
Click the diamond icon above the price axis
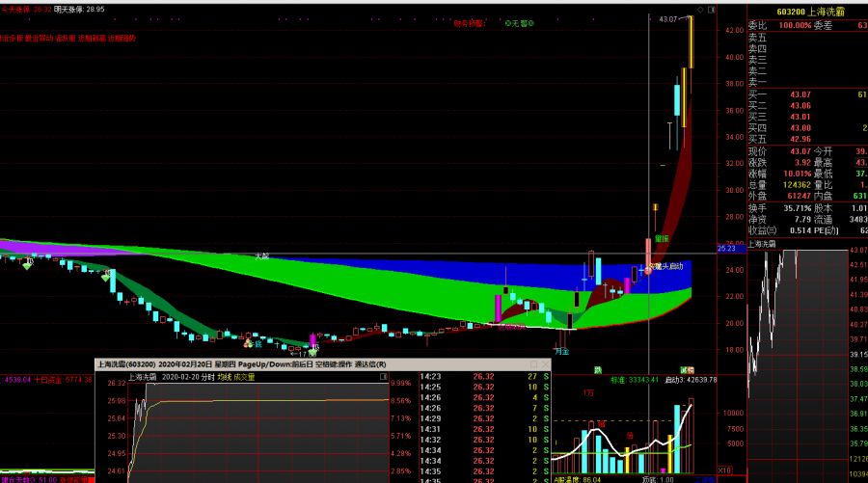coord(700,10)
